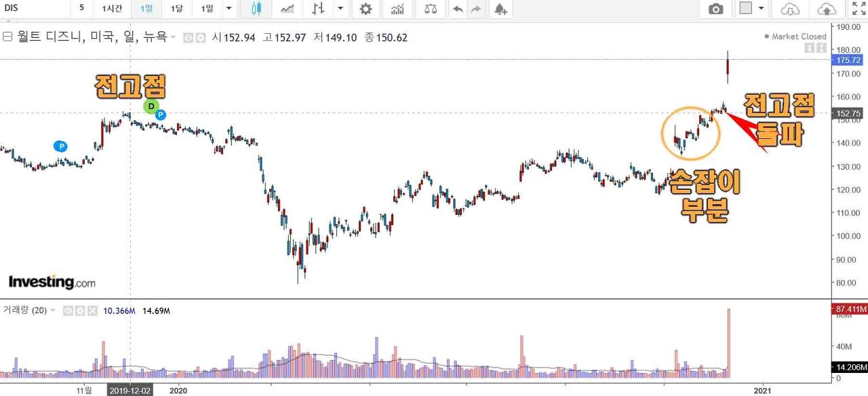The height and width of the screenshot is (396, 868).
Task: Click the compare symbols scale icon
Action: [x=431, y=9]
